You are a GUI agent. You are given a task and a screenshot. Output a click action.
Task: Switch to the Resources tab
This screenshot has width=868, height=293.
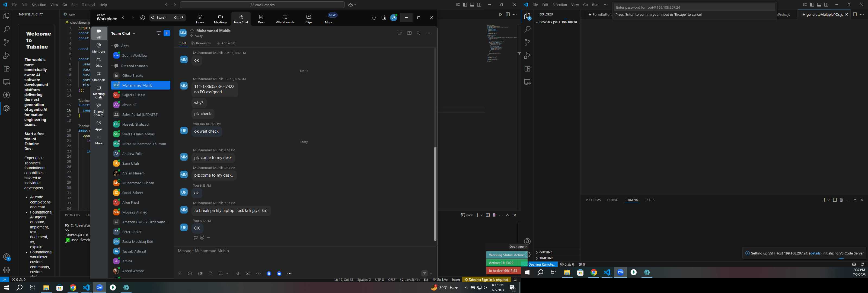tap(201, 43)
